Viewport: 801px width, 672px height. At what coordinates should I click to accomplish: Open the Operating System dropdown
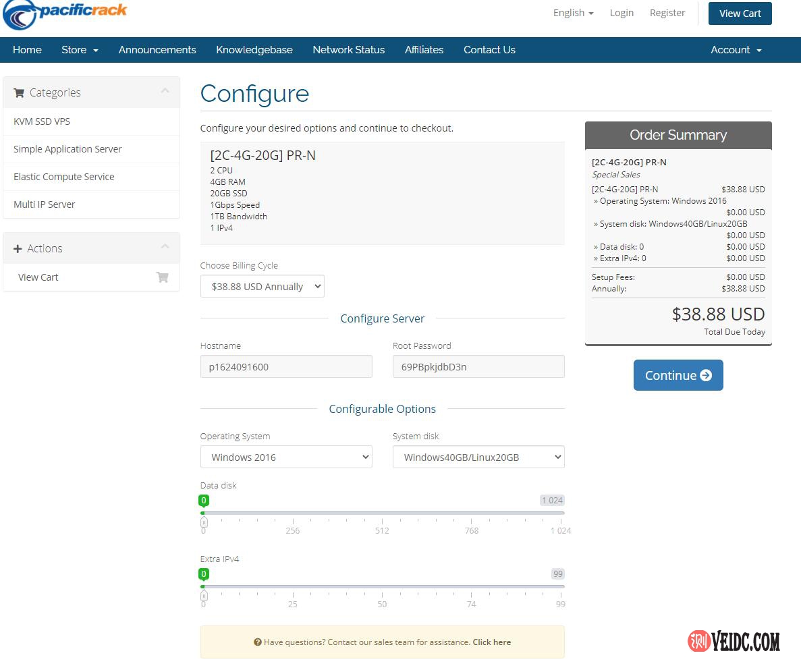[286, 457]
